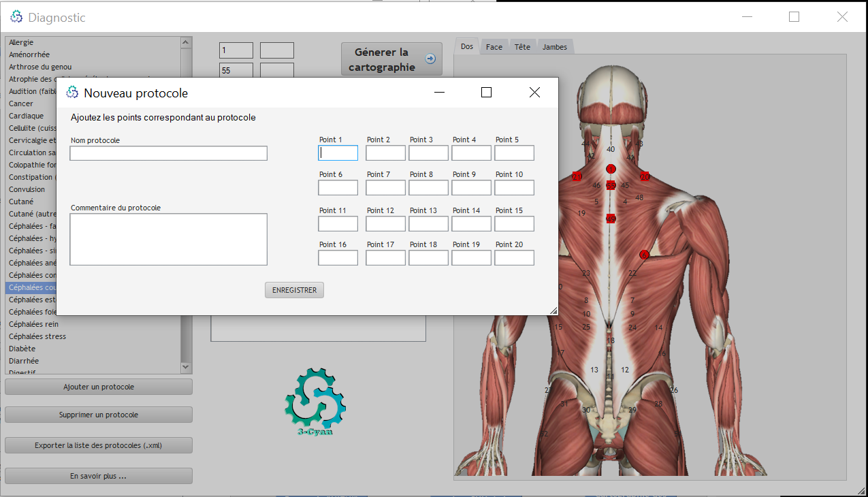Click the Commentaire du protocole text area

[168, 239]
